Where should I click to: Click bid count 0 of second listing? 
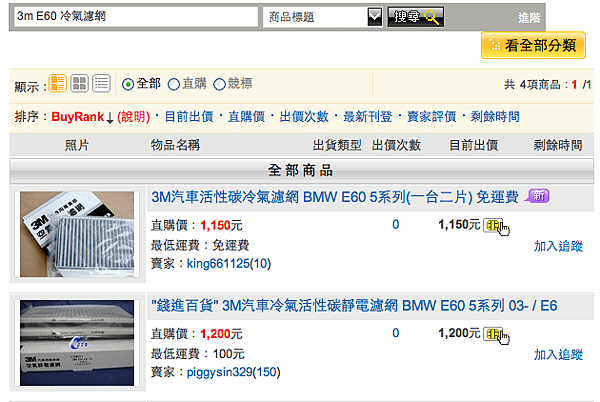point(396,333)
